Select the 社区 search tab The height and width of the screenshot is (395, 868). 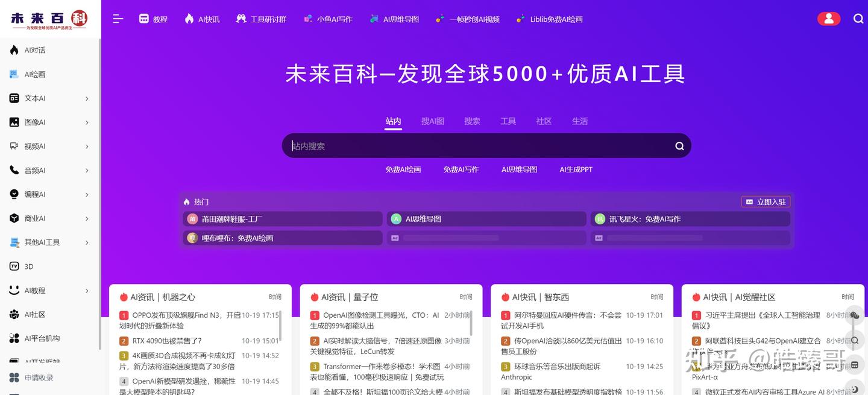544,121
